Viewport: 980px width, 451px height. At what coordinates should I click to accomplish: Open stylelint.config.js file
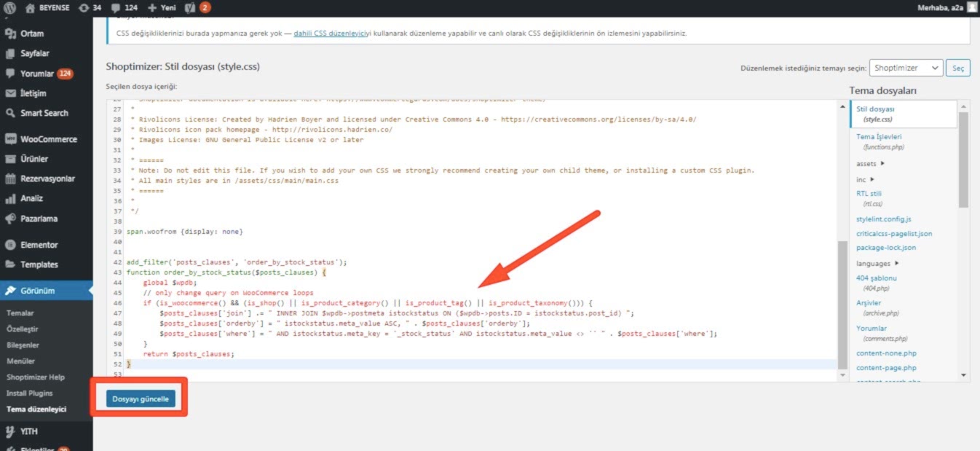tap(884, 219)
